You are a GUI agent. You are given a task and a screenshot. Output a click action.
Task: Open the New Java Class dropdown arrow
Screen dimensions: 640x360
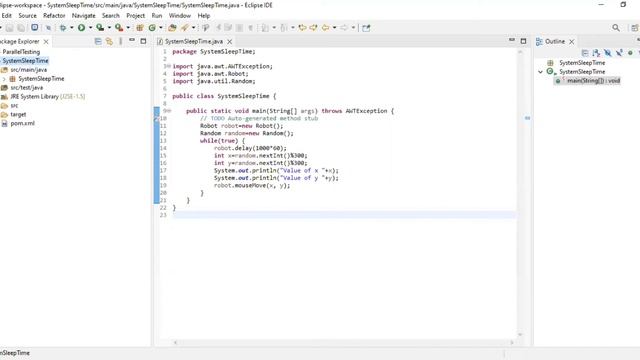click(161, 28)
